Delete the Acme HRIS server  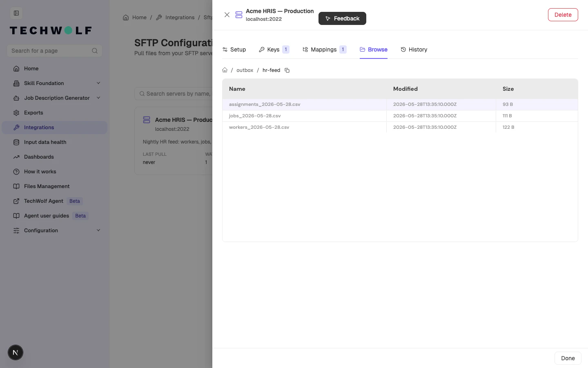click(563, 15)
